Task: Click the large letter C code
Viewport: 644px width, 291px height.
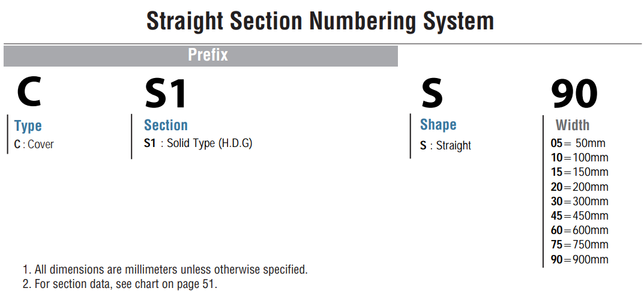Action: pos(29,92)
